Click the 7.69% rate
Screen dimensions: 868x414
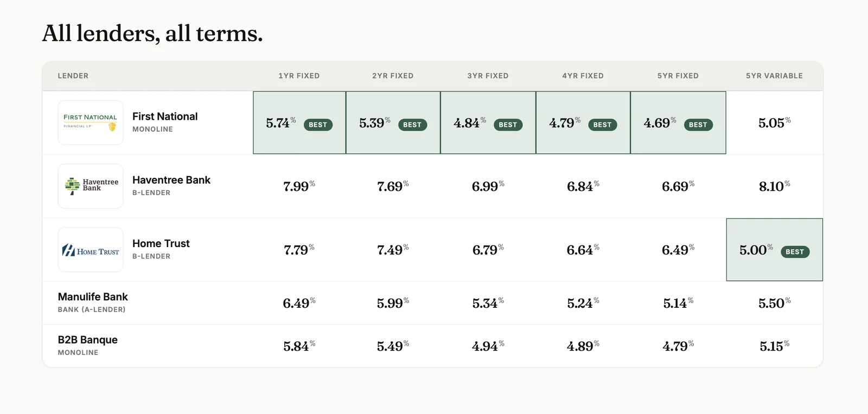pos(393,186)
